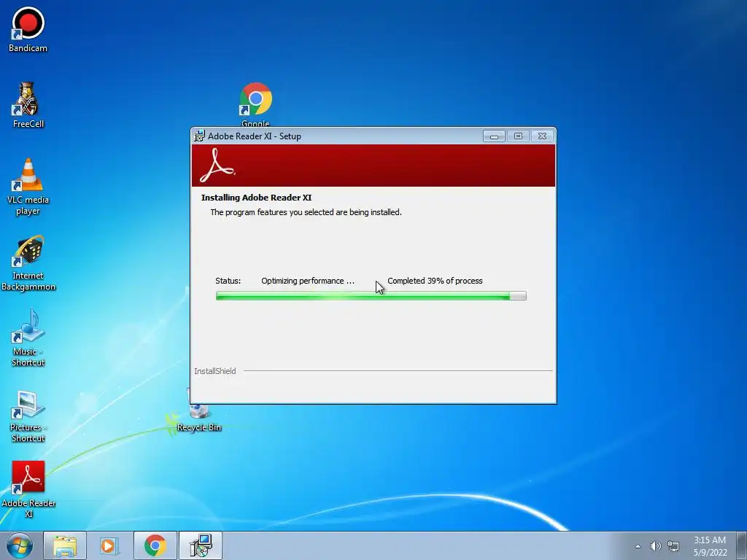747x560 pixels.
Task: Open the network tray icon
Action: (673, 546)
